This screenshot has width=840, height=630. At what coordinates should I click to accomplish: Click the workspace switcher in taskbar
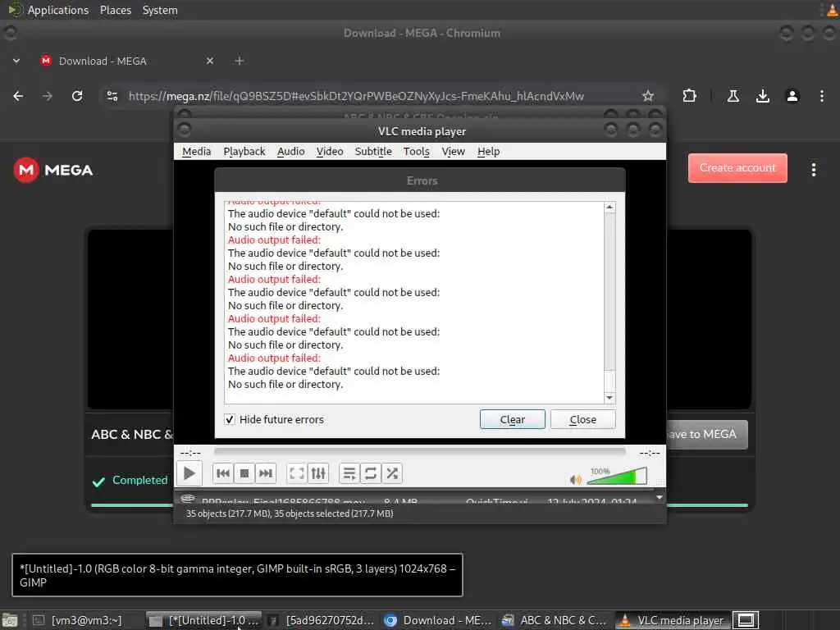[x=746, y=620]
